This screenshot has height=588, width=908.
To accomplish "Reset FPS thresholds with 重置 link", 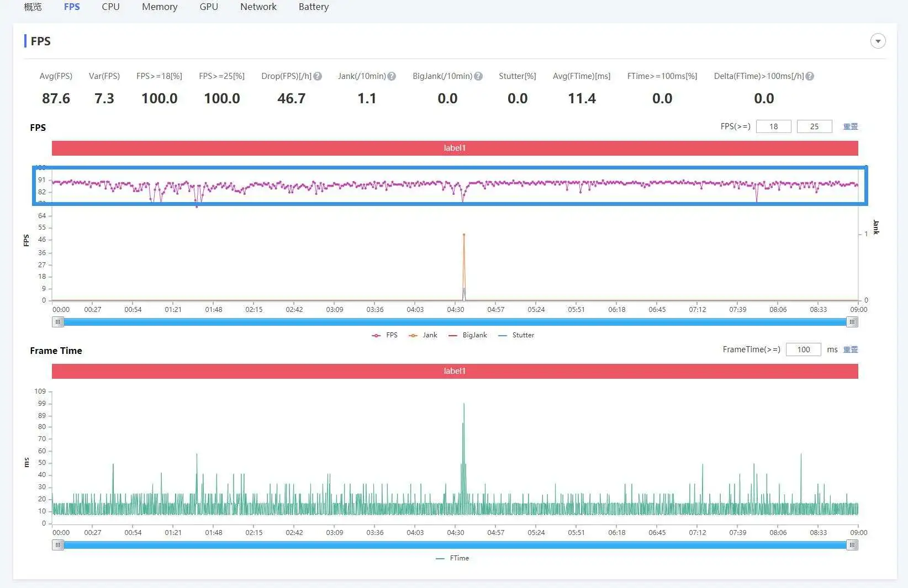I will 851,126.
